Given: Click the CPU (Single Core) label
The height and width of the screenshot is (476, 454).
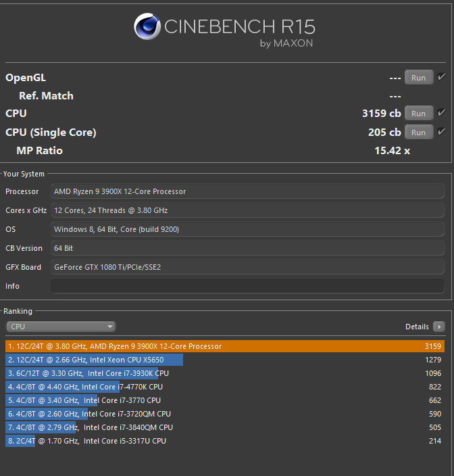Looking at the screenshot, I should pyautogui.click(x=51, y=133).
